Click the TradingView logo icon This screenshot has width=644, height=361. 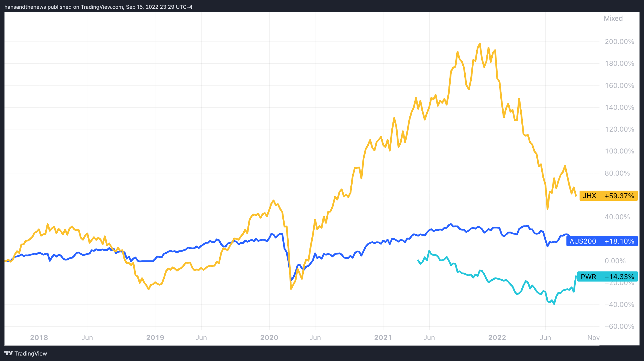(x=8, y=353)
